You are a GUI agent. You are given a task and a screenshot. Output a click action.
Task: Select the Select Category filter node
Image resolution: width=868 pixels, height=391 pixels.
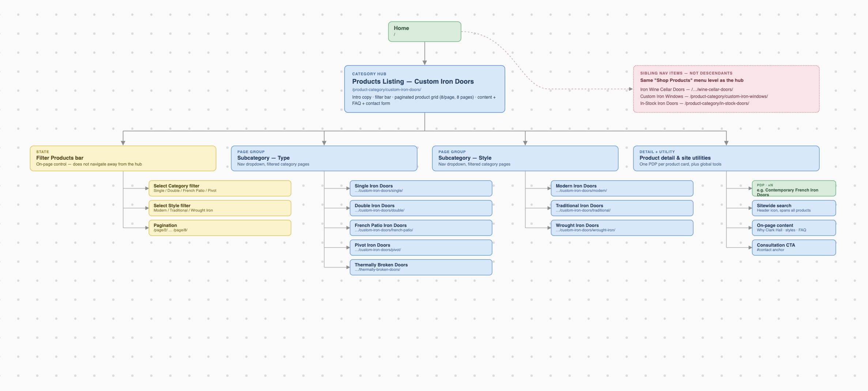pos(220,188)
